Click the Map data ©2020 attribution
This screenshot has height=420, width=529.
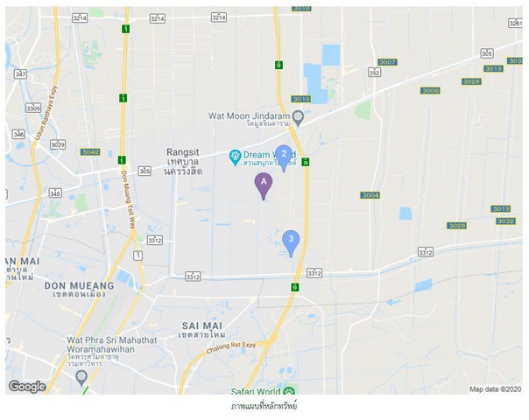[x=495, y=389]
